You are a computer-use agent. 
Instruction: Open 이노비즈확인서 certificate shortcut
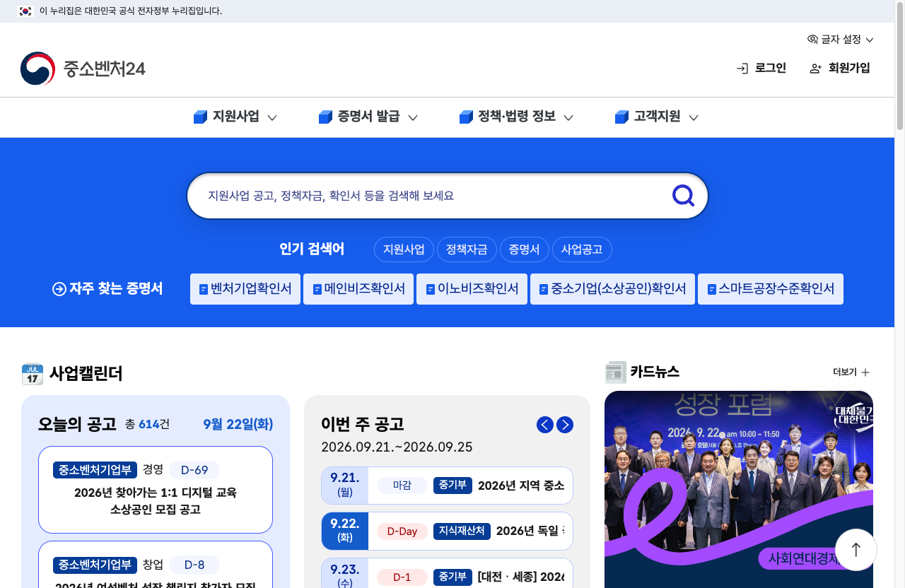click(472, 289)
